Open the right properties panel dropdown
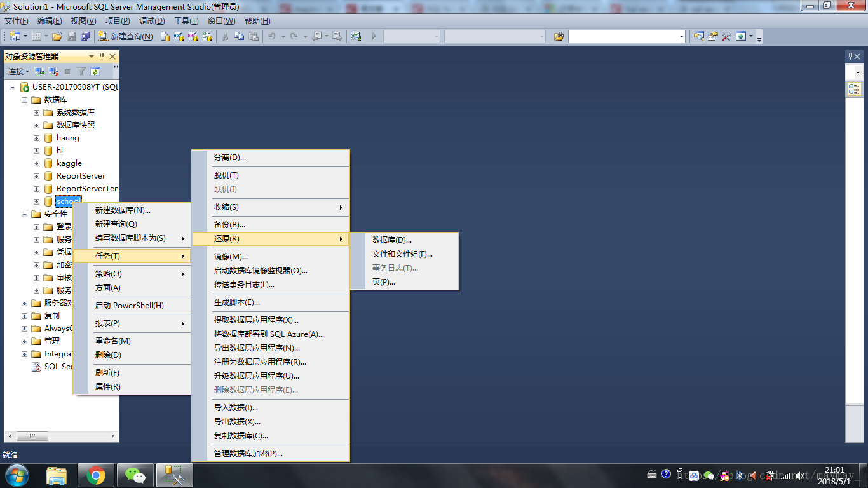Screen dimensions: 868x488 coord(858,72)
